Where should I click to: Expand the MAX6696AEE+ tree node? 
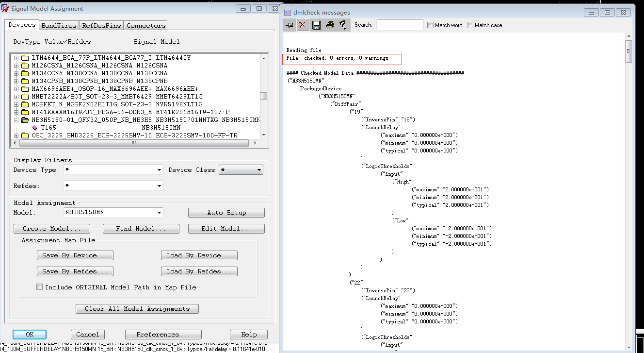point(16,89)
